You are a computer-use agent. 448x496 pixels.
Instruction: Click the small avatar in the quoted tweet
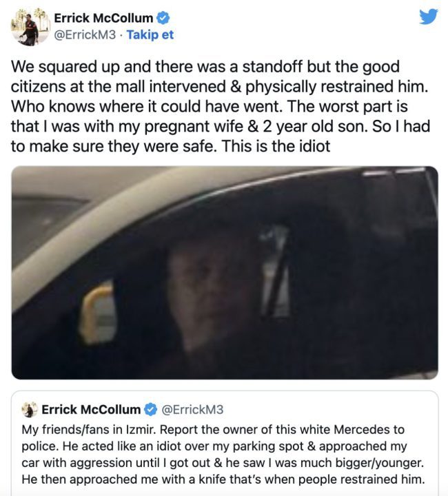[30, 409]
